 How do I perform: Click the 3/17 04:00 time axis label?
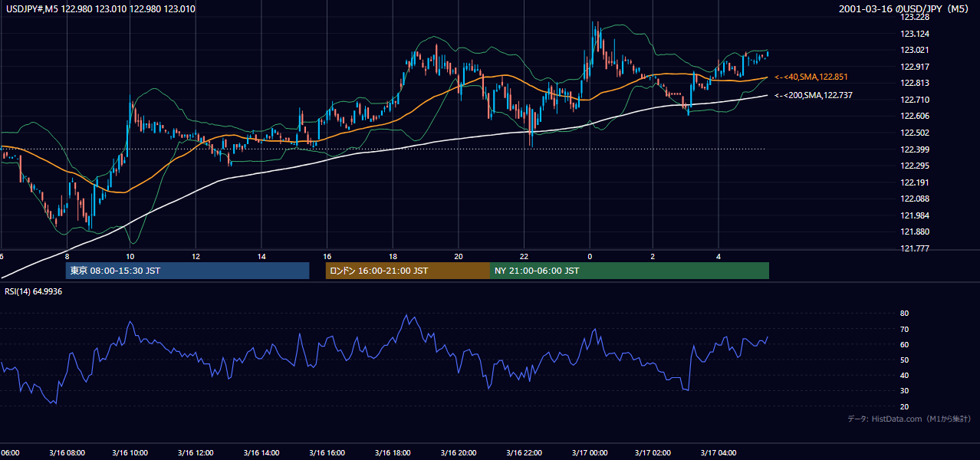(x=719, y=453)
